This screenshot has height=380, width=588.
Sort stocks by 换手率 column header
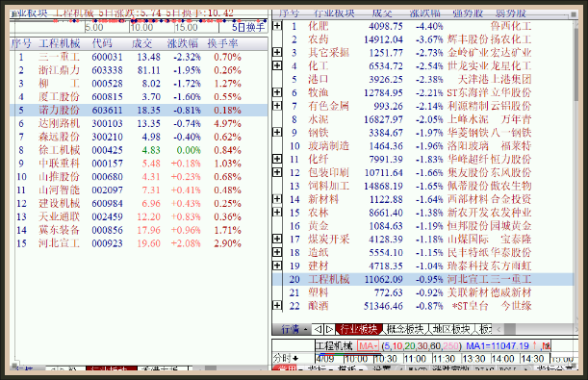point(222,43)
